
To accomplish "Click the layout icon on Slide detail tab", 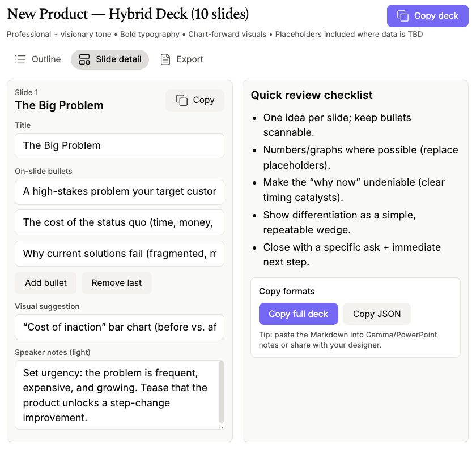I will [84, 59].
